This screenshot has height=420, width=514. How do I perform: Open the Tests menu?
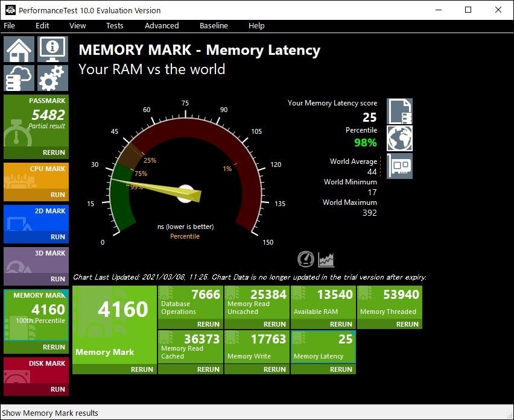115,25
